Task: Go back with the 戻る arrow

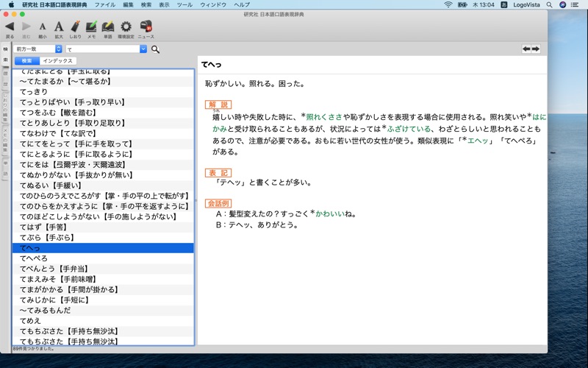Action: (10, 26)
